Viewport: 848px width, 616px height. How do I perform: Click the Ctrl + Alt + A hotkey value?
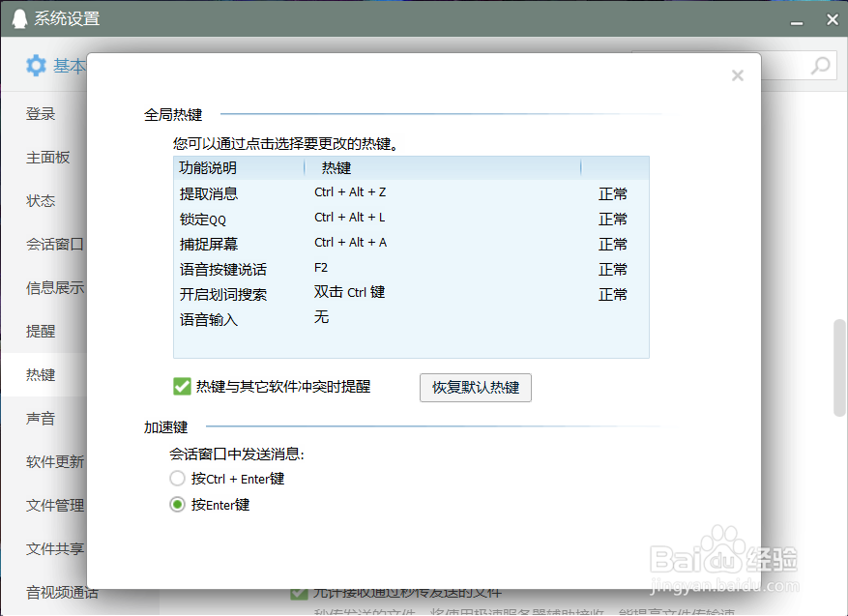tap(350, 243)
